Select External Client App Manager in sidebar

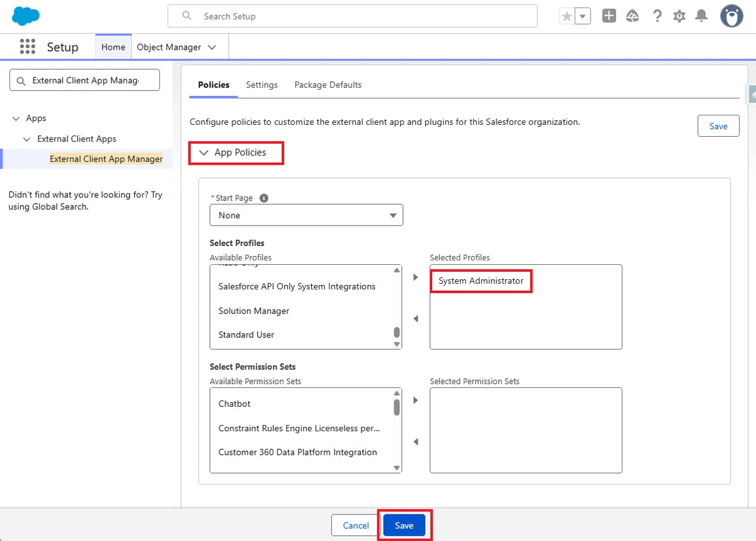point(106,159)
